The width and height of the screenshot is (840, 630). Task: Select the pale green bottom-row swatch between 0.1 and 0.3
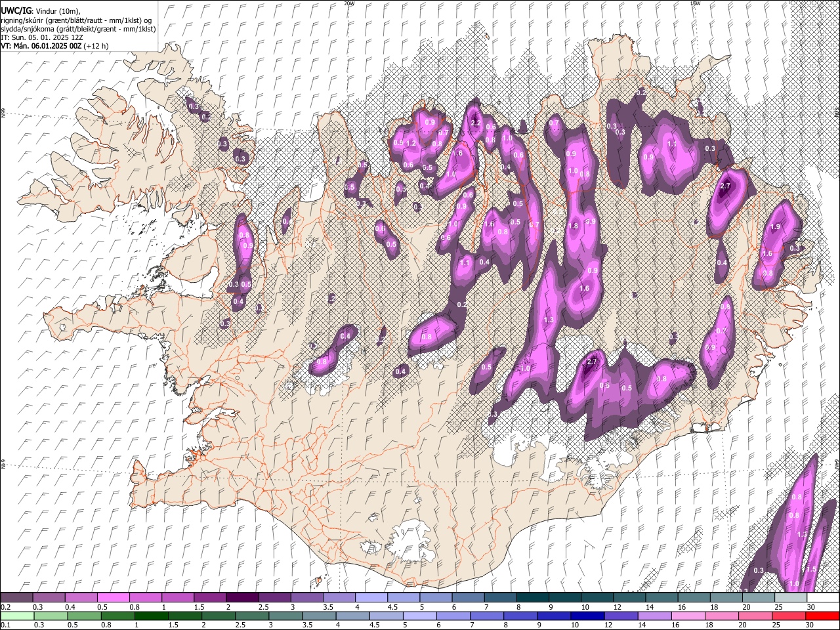tap(16, 616)
